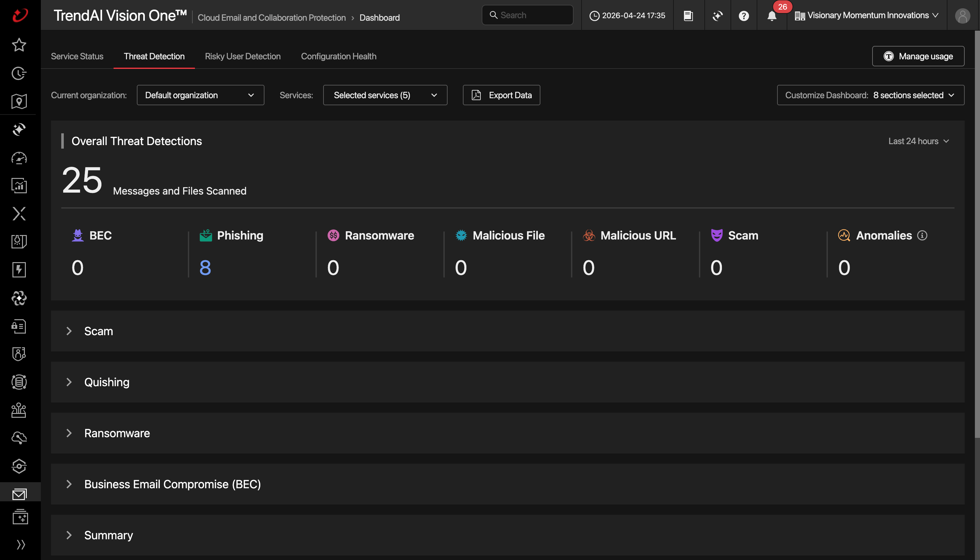This screenshot has width=980, height=560.
Task: Expand the Summary section
Action: pos(507,535)
